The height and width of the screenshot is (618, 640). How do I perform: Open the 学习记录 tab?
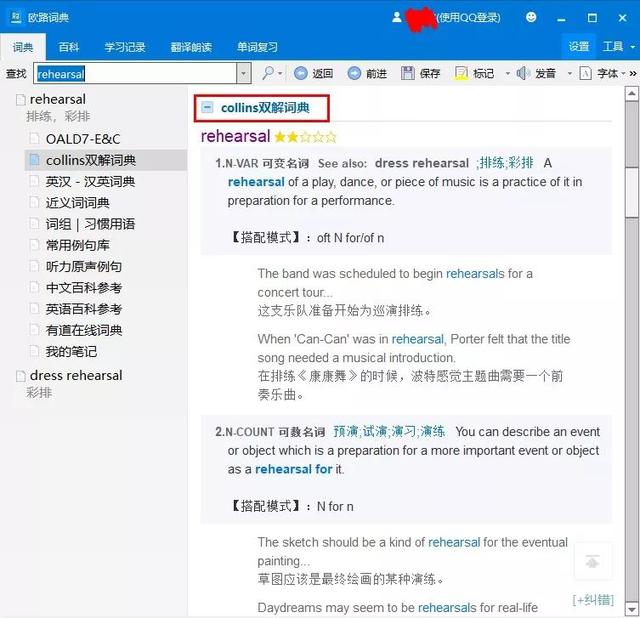(x=125, y=47)
